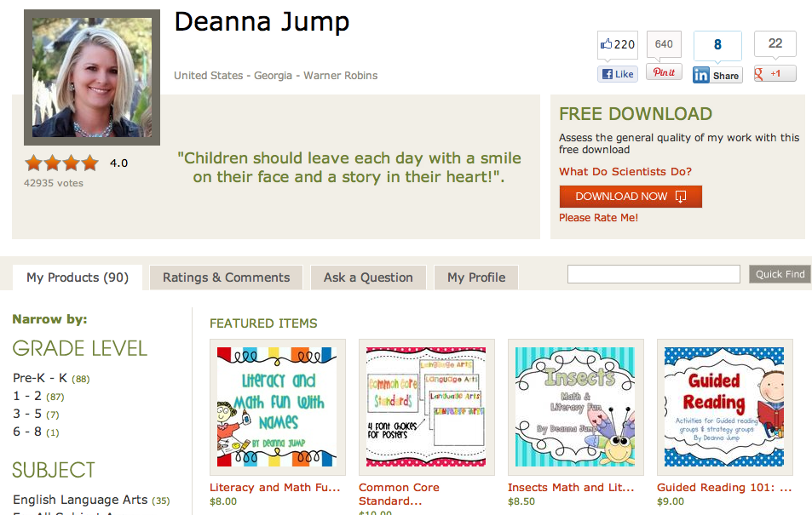
Task: Open the Ask a Question tab
Action: click(368, 278)
